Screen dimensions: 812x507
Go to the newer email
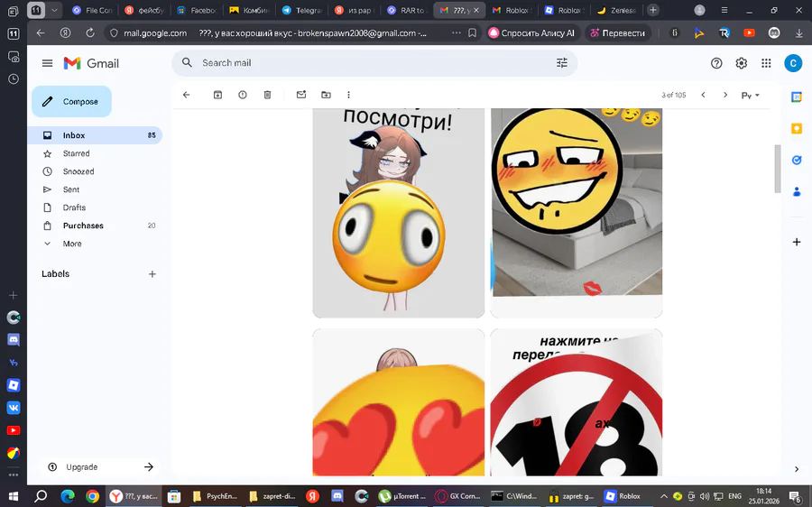point(703,95)
